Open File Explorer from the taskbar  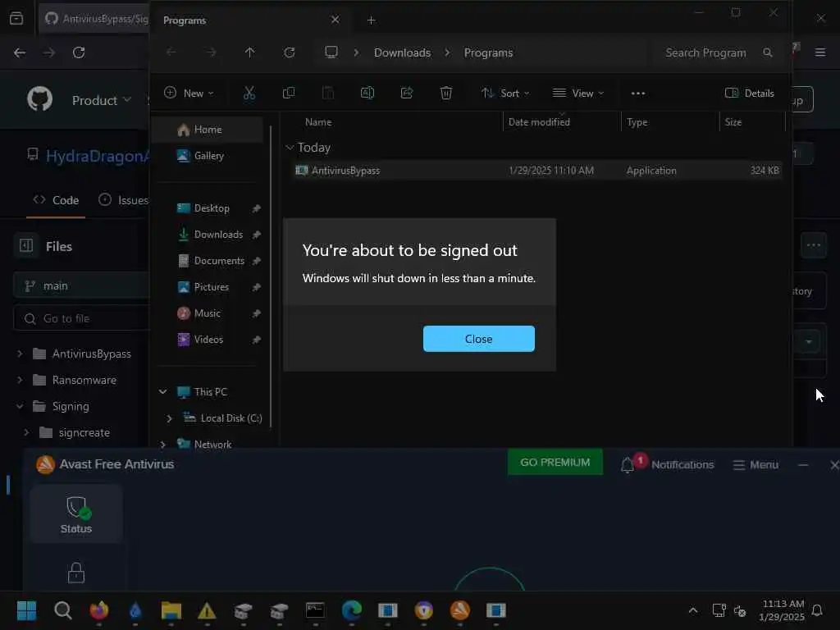coord(171,610)
